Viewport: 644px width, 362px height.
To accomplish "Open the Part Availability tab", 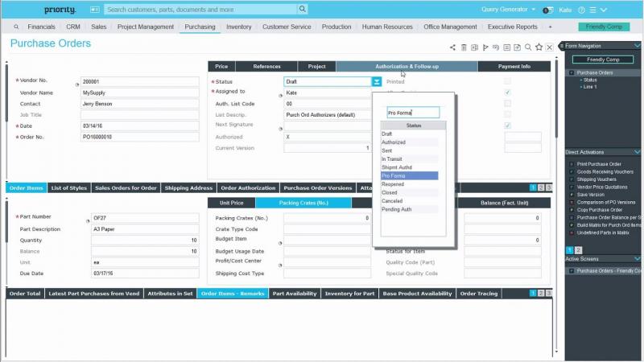I will pos(295,294).
